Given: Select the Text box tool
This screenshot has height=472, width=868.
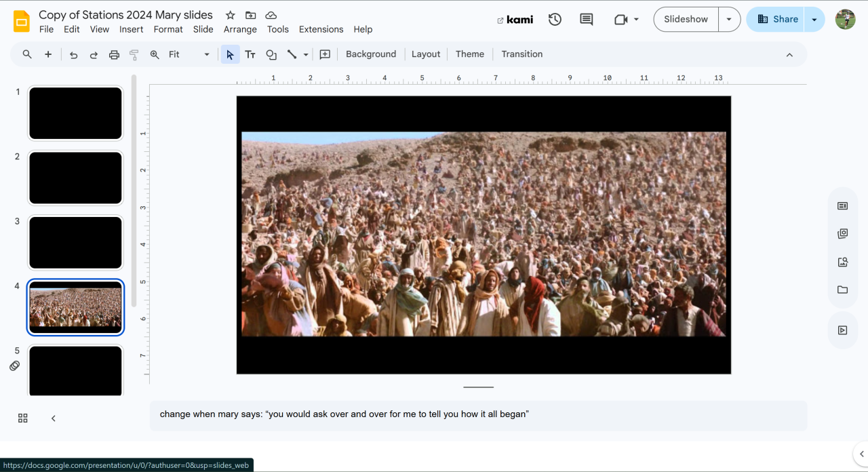Looking at the screenshot, I should [250, 55].
